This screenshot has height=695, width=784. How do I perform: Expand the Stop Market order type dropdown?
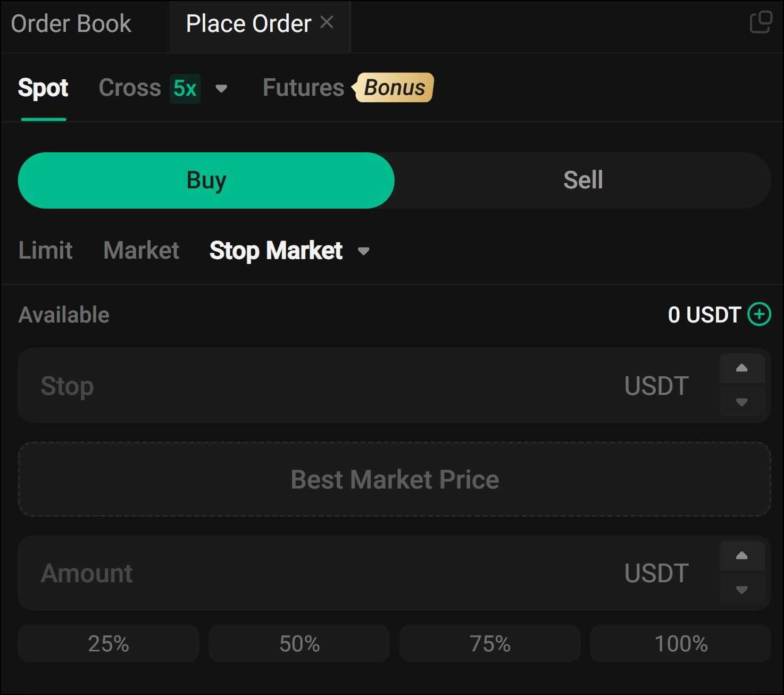coord(364,251)
